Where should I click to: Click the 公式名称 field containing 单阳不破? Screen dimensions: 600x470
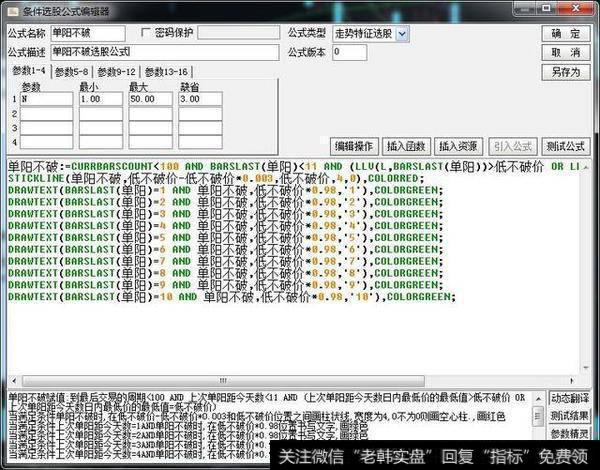coord(86,33)
